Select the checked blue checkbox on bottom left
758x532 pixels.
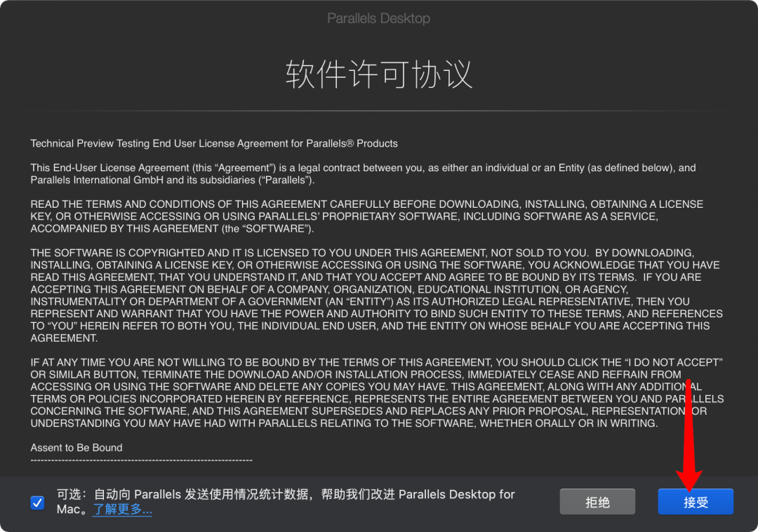(x=37, y=502)
